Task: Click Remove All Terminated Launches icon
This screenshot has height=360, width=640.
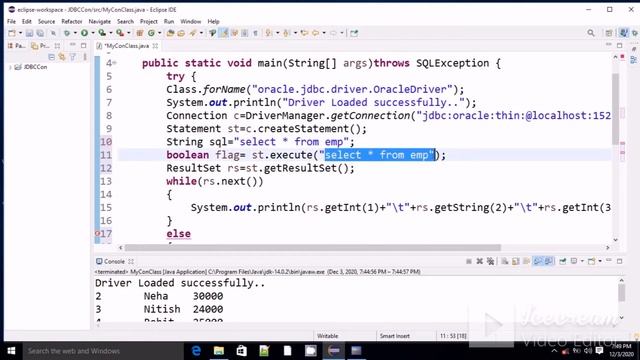Action: click(490, 261)
